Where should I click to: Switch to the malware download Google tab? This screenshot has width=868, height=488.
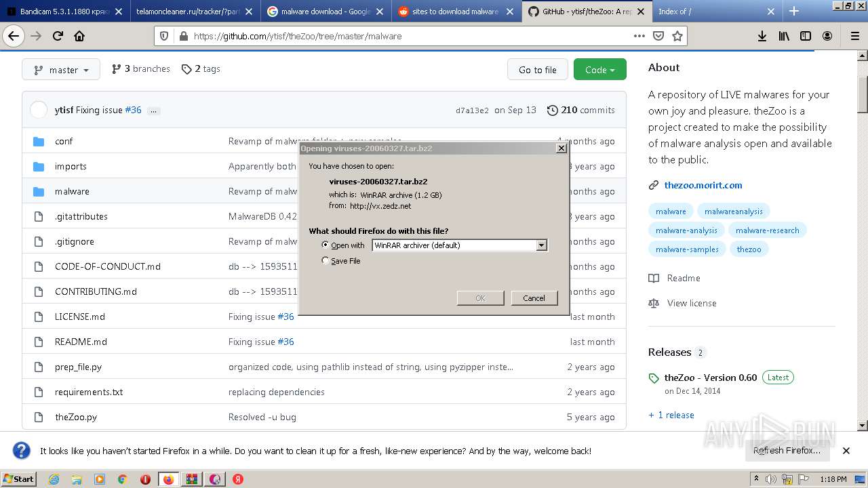tap(325, 12)
